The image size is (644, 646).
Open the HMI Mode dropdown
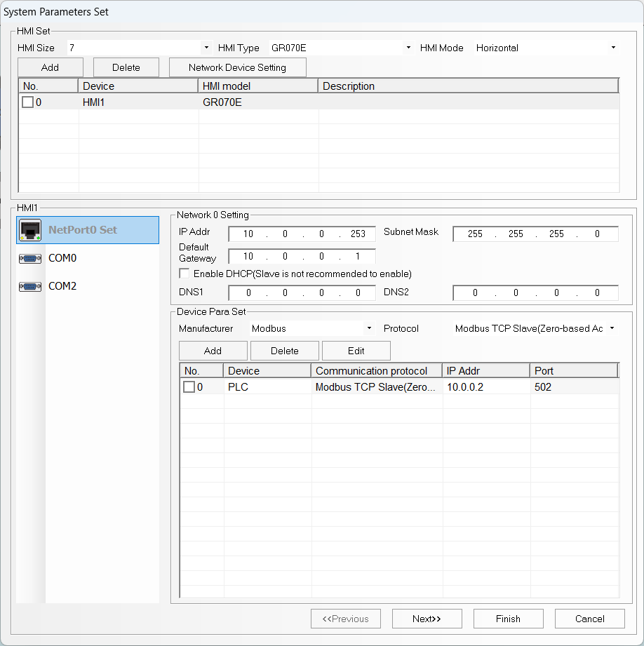tap(613, 48)
